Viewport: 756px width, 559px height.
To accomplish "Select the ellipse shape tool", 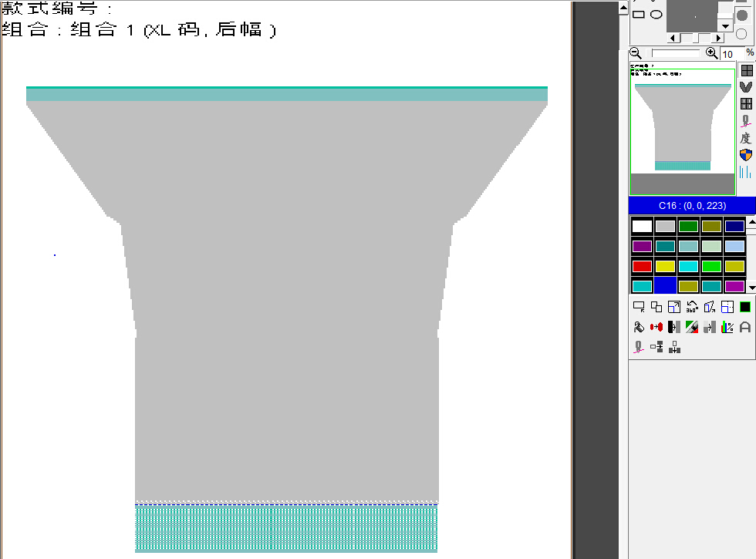I will tap(656, 14).
